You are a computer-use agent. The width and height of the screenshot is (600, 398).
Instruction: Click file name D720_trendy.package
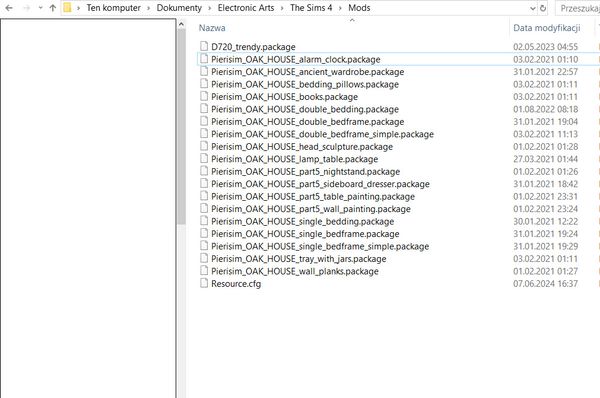tap(253, 47)
